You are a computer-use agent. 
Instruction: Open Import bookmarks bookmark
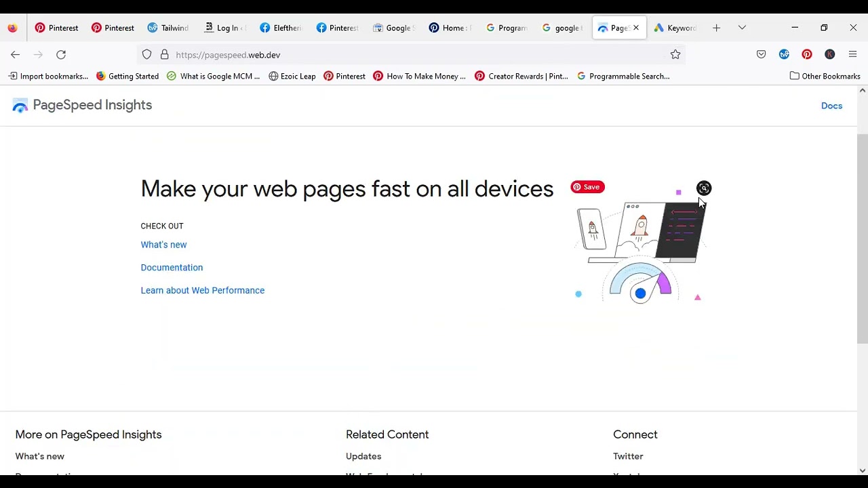click(x=47, y=76)
